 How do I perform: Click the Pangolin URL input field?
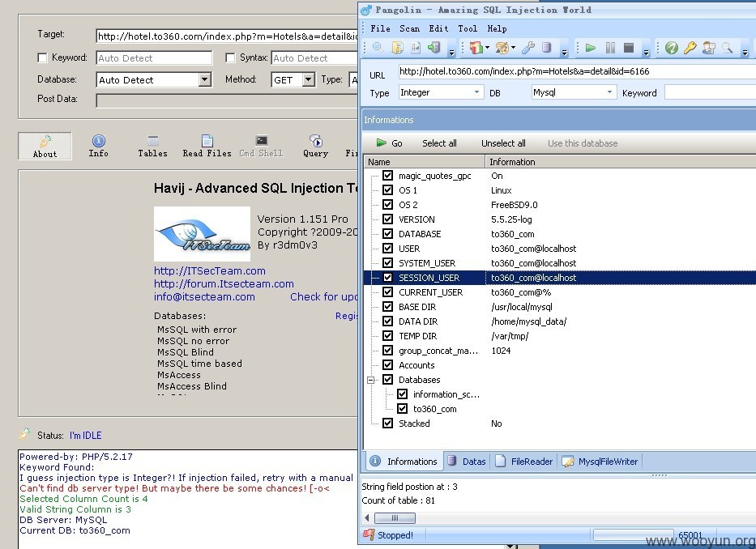pyautogui.click(x=577, y=71)
